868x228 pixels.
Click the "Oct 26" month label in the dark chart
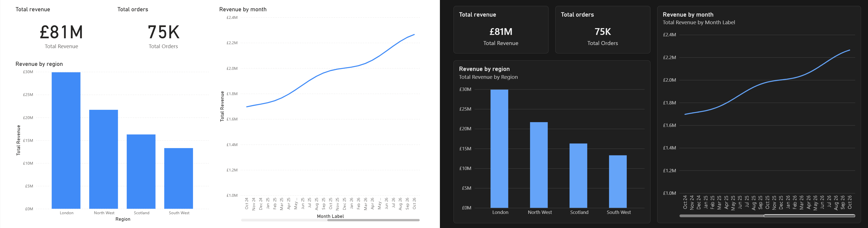(x=850, y=202)
